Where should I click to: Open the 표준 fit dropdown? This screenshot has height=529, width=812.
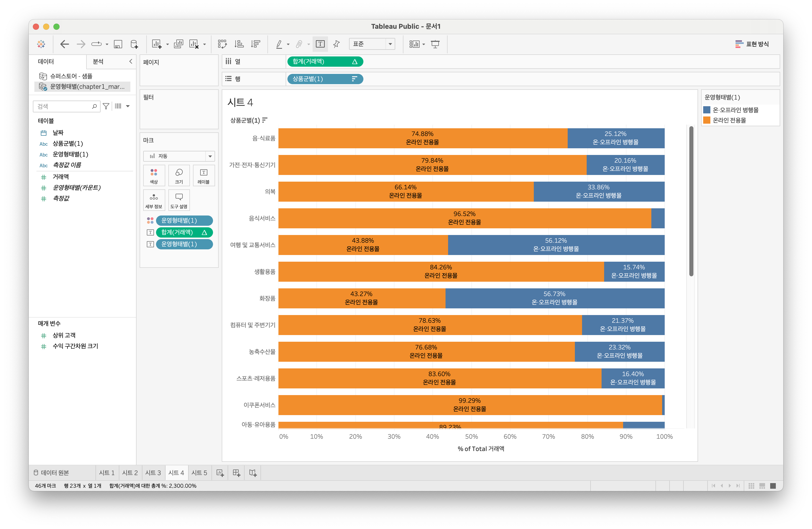pyautogui.click(x=372, y=44)
